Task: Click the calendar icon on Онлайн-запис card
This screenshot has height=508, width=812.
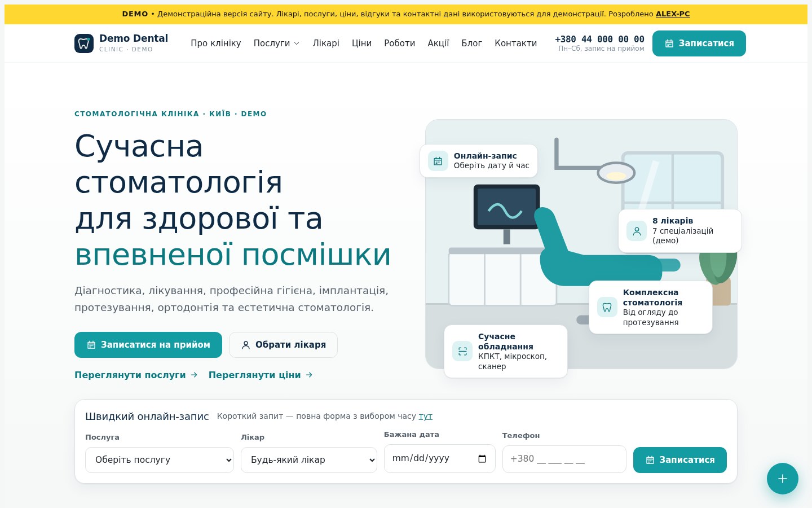Action: (x=438, y=161)
